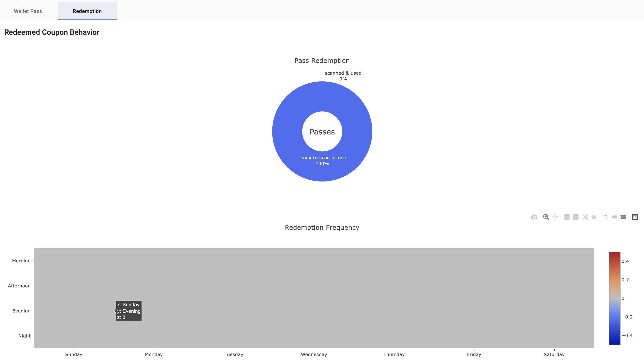Click the Zoom in plus icon
Screen dimensions: 644x363
tap(567, 217)
